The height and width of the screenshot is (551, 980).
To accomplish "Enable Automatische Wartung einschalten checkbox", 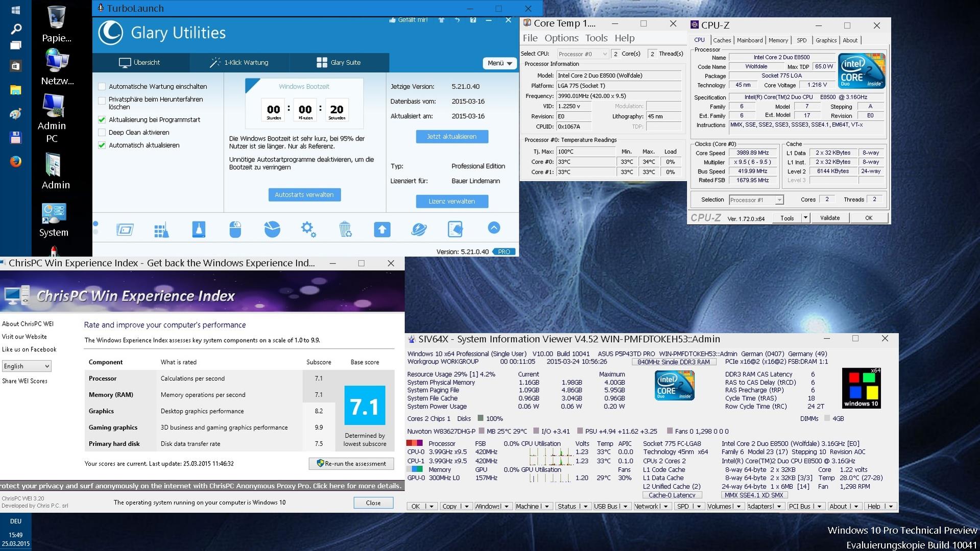I will pos(102,87).
